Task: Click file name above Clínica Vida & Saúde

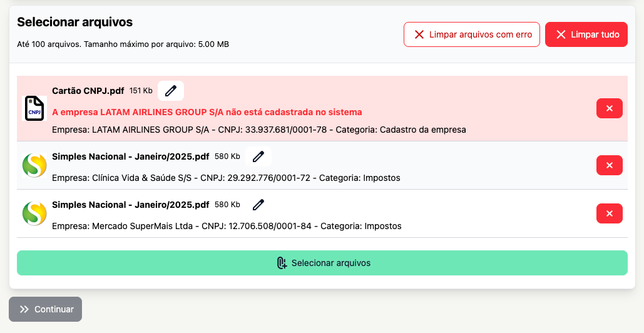Action: (x=131, y=156)
